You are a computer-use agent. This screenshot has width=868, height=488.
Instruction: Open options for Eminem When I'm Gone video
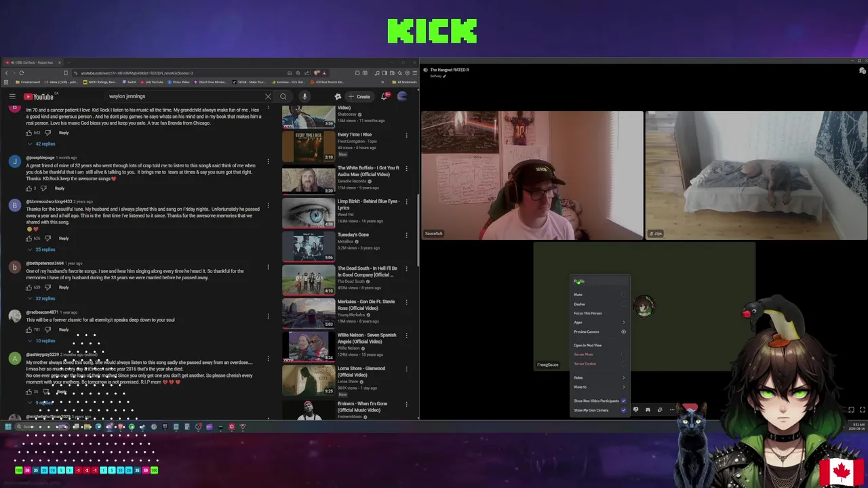point(406,405)
